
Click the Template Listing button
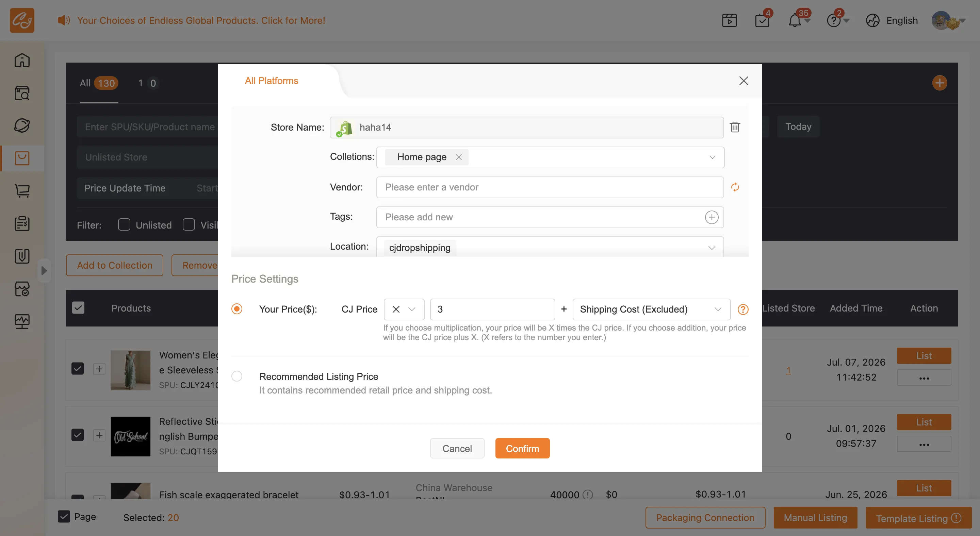918,518
